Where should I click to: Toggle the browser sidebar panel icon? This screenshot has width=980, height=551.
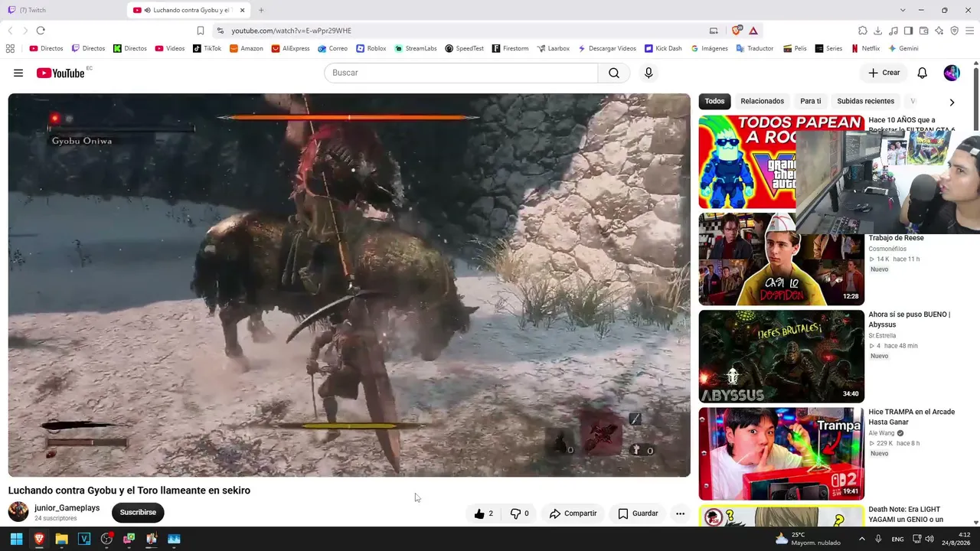908,31
